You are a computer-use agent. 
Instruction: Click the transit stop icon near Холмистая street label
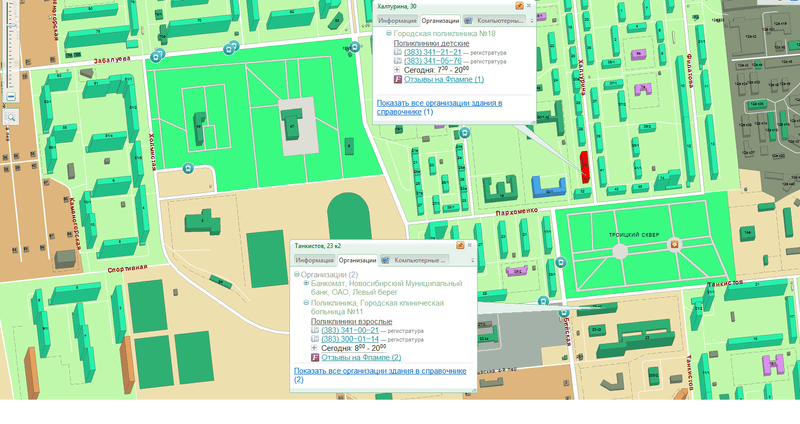click(x=188, y=168)
